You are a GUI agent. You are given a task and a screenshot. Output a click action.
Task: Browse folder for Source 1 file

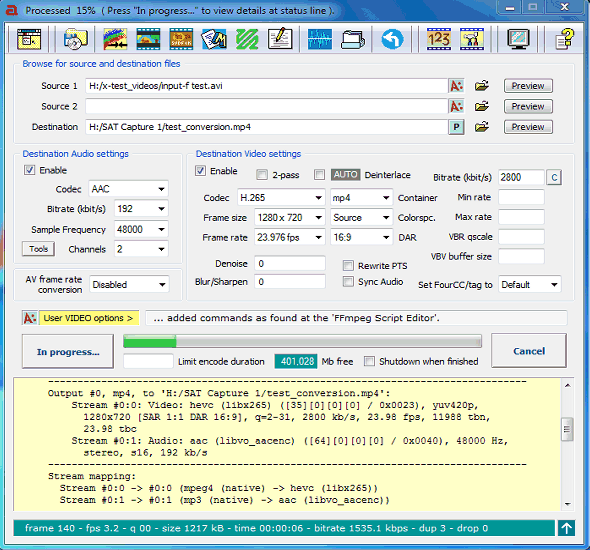(x=482, y=86)
